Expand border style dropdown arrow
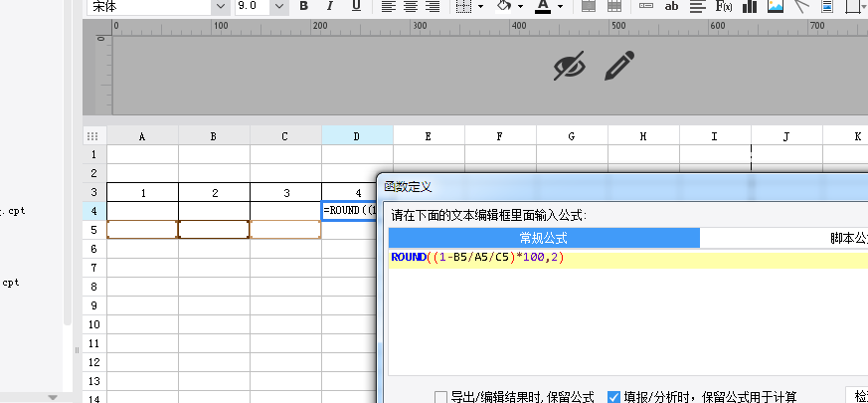The height and width of the screenshot is (403, 868). [x=480, y=6]
